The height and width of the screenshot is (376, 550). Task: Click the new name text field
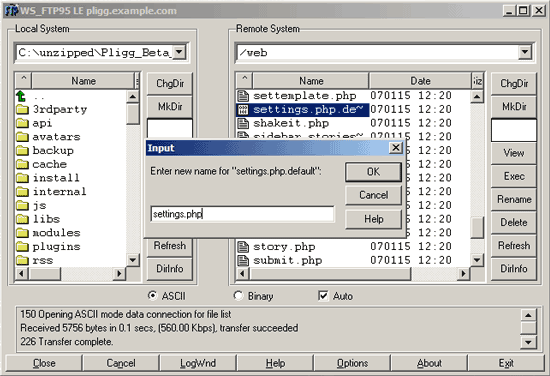tap(242, 214)
